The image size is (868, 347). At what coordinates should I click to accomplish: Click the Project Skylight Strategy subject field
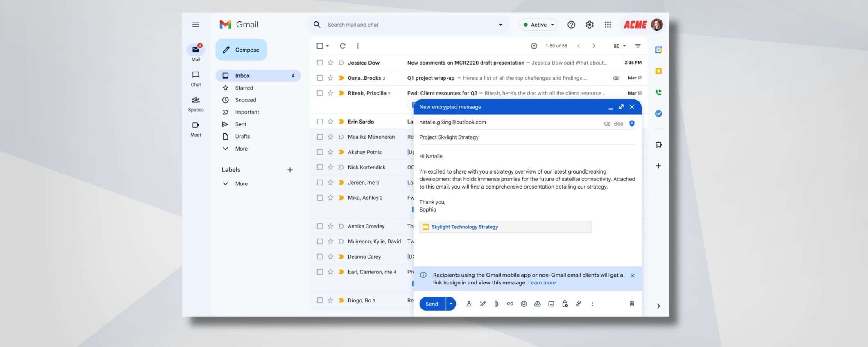click(527, 137)
